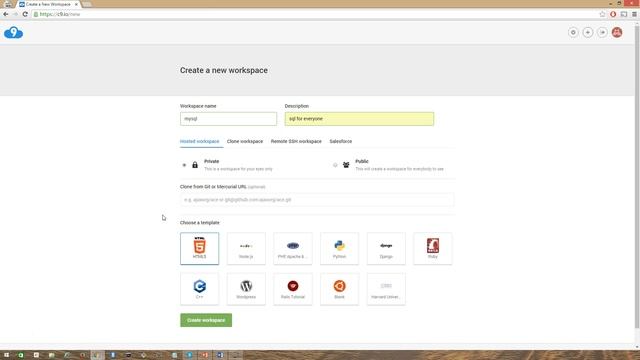Click the browser forward arrow
This screenshot has width=640, height=360.
tap(16, 14)
